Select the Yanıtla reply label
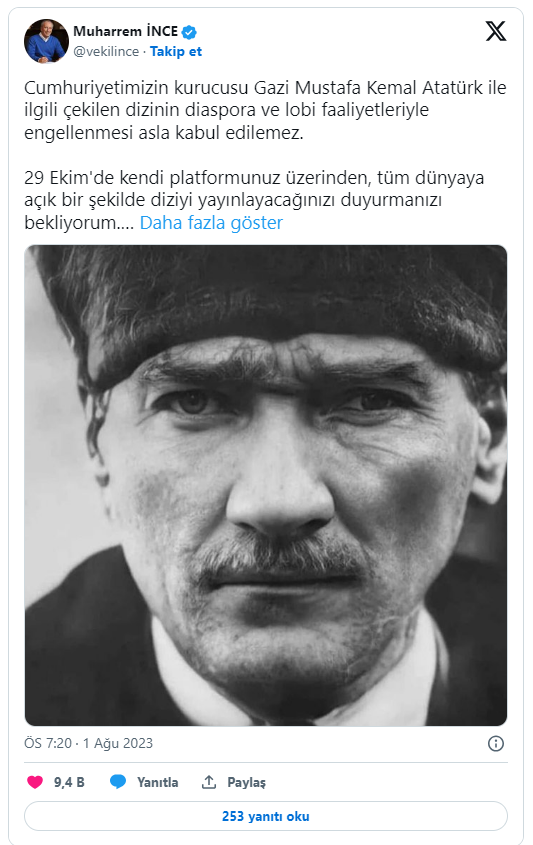 tap(157, 782)
